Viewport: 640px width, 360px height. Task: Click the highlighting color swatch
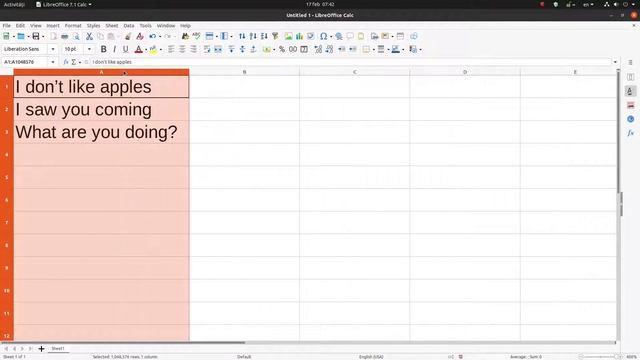[153, 49]
